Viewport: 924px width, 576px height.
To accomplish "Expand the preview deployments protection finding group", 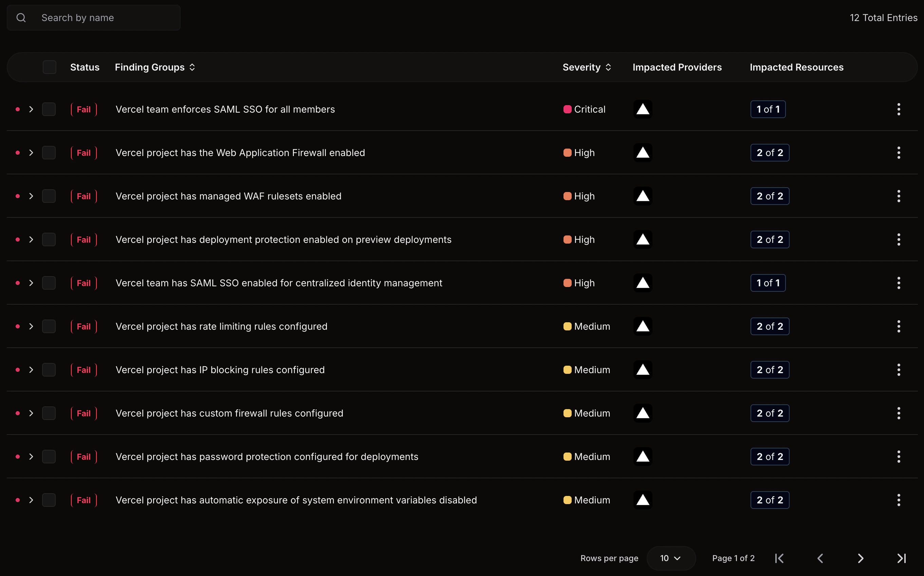I will pos(31,239).
